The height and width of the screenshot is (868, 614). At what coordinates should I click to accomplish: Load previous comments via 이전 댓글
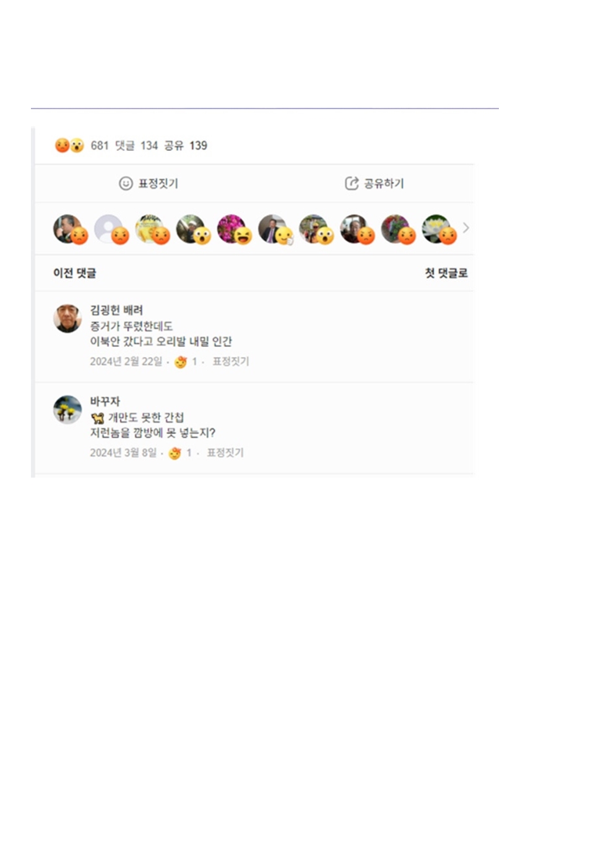[x=75, y=273]
